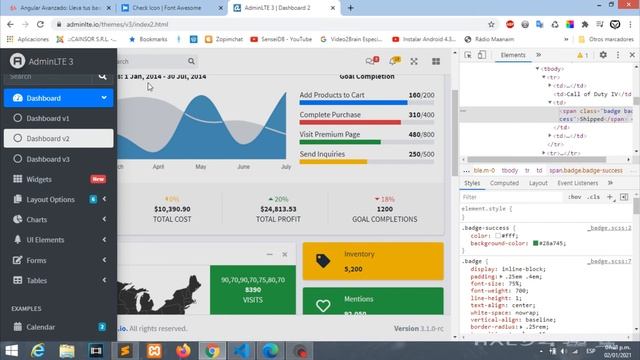Show more Styles pane tabs chevron
The width and height of the screenshot is (640, 360).
610,183
